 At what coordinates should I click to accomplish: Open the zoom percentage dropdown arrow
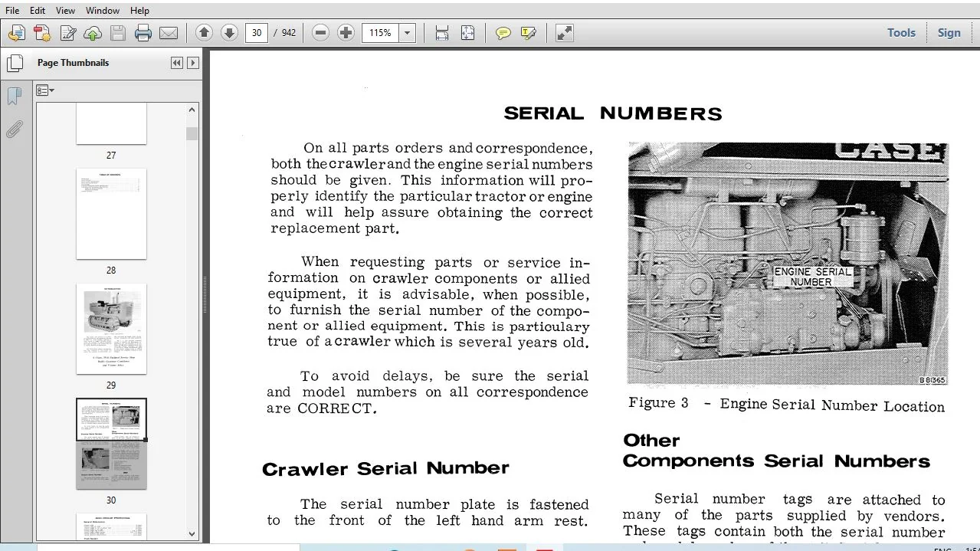tap(408, 33)
